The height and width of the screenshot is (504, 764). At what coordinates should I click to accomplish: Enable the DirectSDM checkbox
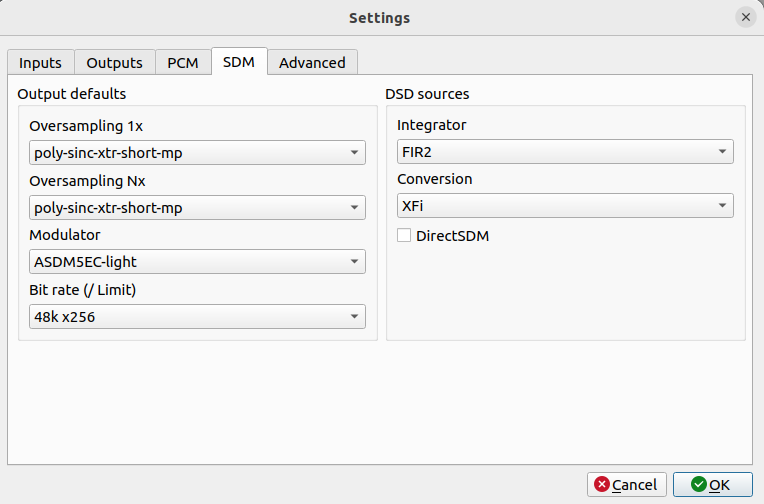pos(404,236)
